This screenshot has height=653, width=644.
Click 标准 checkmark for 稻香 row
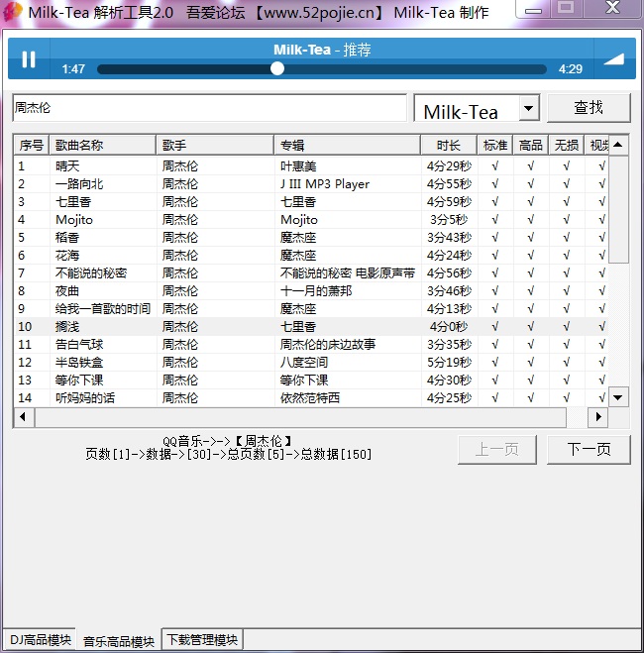coord(495,238)
